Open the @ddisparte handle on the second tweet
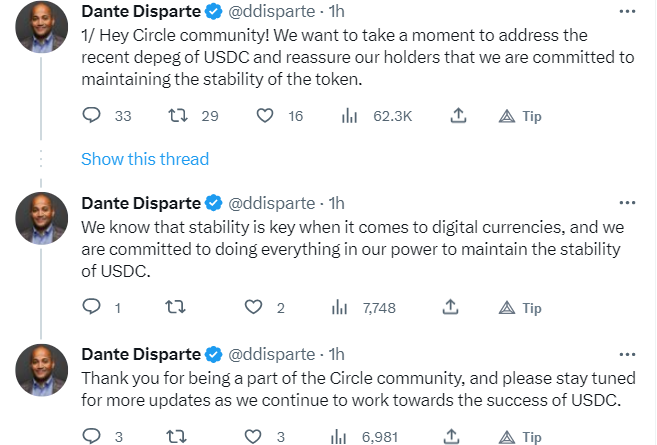 [273, 203]
